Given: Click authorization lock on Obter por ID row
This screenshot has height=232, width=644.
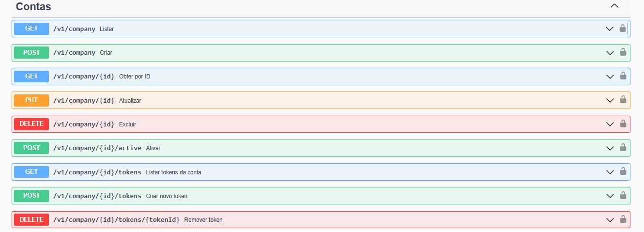Looking at the screenshot, I should click(x=623, y=76).
